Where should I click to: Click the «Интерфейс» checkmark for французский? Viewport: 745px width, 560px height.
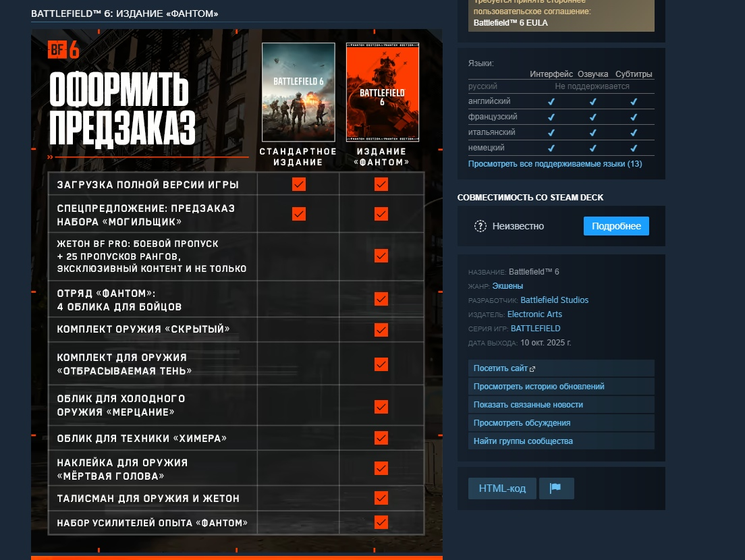coord(551,117)
